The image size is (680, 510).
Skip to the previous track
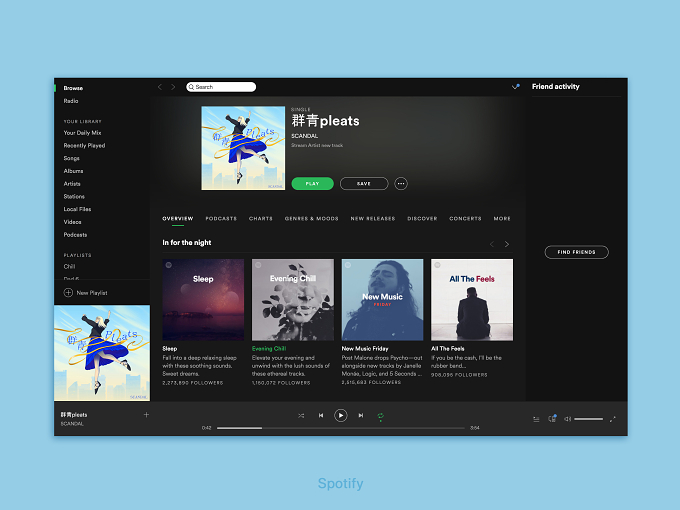pos(321,415)
